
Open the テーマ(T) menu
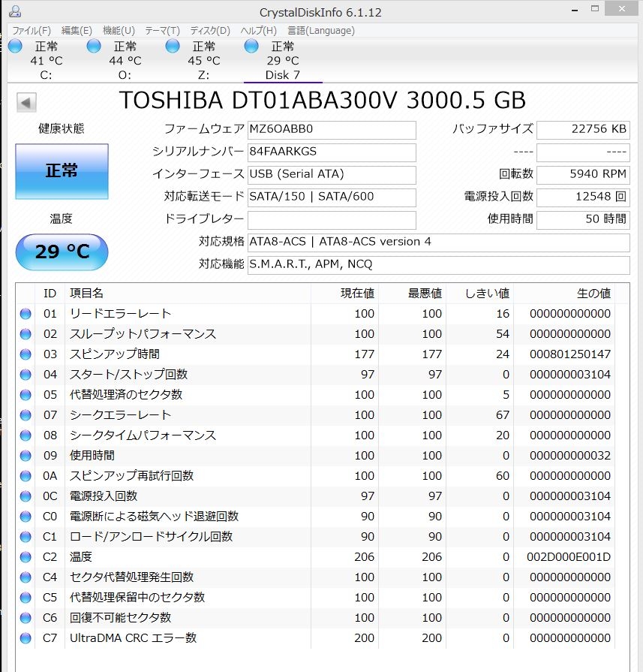point(162,31)
